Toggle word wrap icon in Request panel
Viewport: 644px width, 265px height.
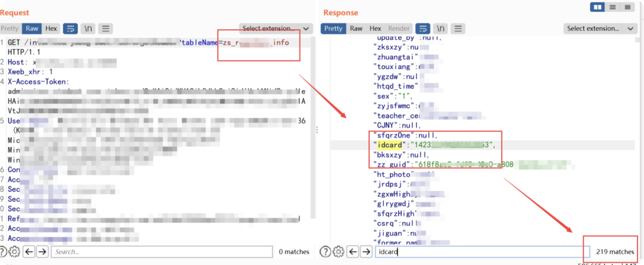click(70, 29)
